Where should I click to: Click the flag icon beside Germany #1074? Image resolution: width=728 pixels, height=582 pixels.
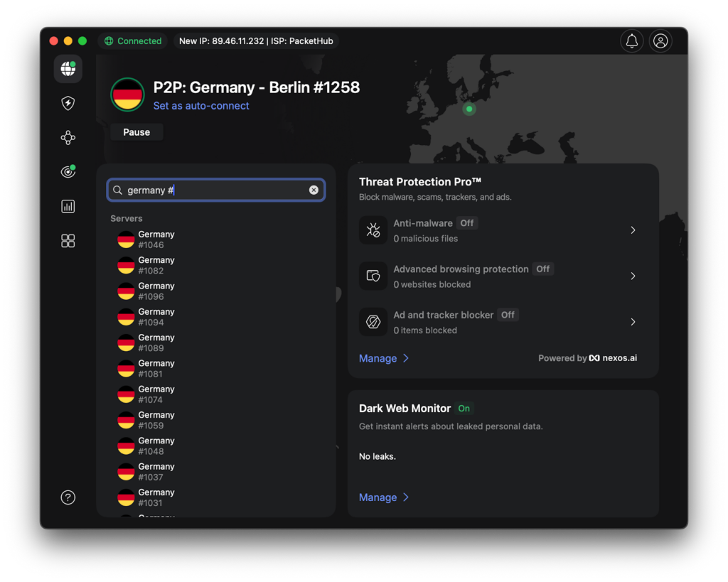(x=126, y=394)
